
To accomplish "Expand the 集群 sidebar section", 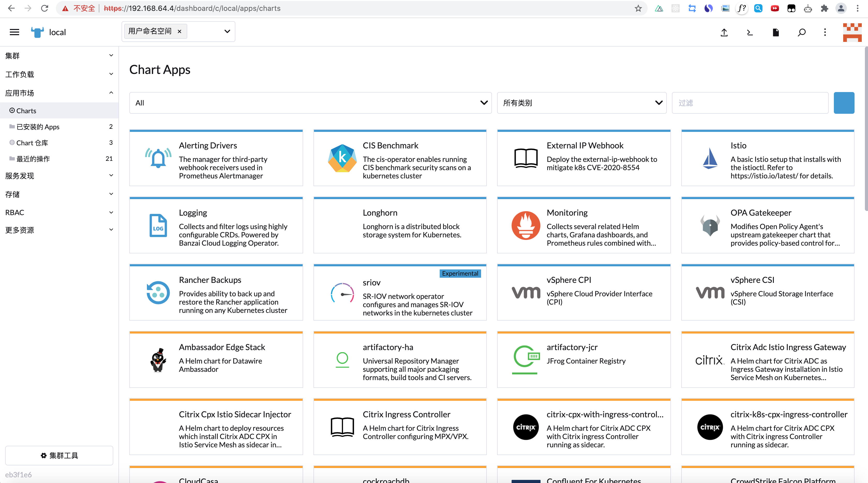I will [x=59, y=56].
